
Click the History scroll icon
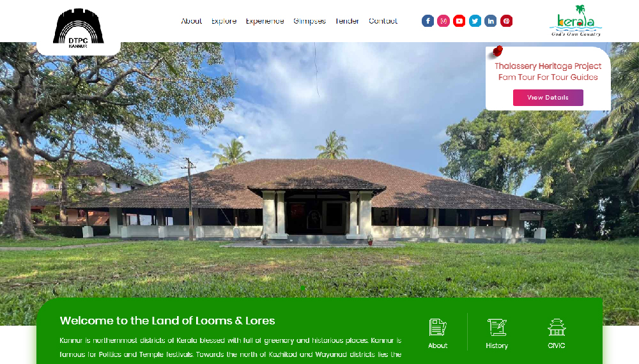pos(497,328)
